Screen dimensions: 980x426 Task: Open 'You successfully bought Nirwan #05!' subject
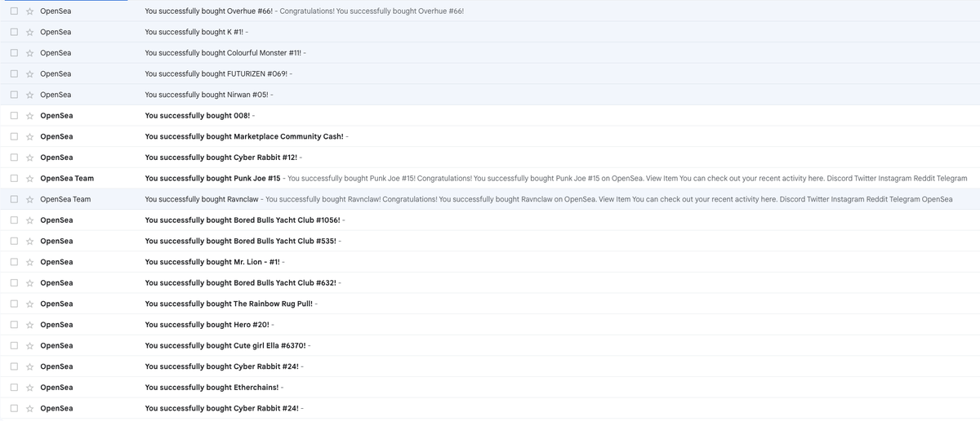[x=207, y=95]
